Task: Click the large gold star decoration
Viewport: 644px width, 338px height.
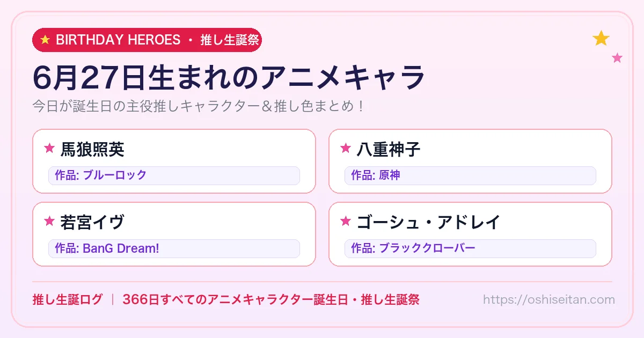Action: point(601,38)
